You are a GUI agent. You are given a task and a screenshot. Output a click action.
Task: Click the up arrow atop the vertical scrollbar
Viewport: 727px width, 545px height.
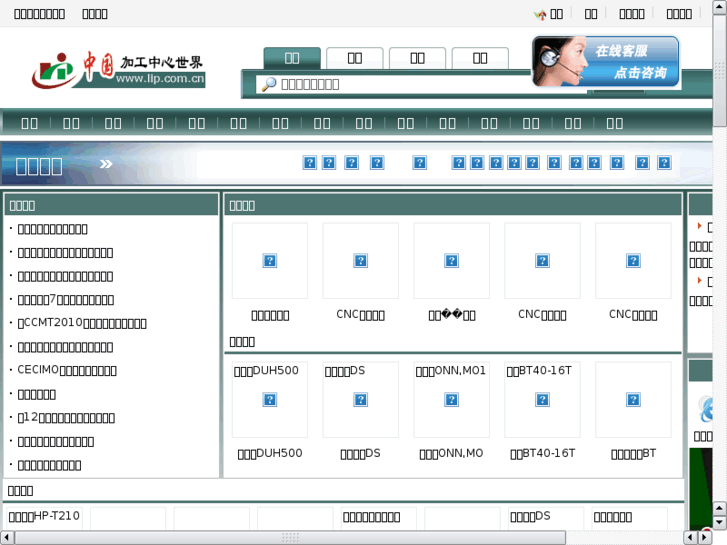(720, 6)
